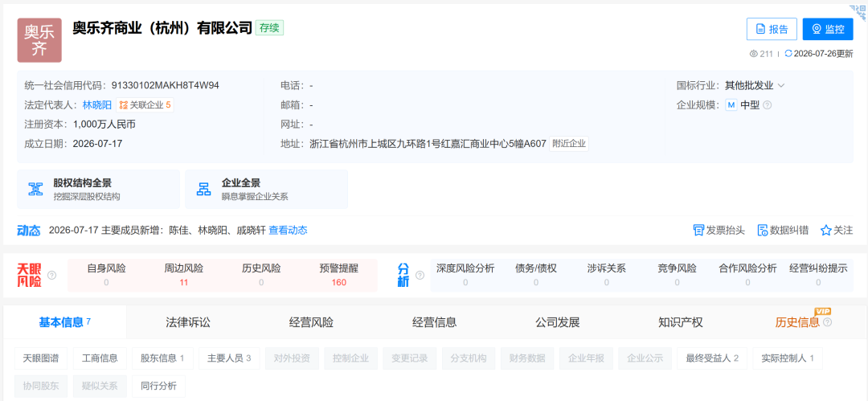The width and height of the screenshot is (868, 401).
Task: Jump to 同行分析 section
Action: (159, 386)
